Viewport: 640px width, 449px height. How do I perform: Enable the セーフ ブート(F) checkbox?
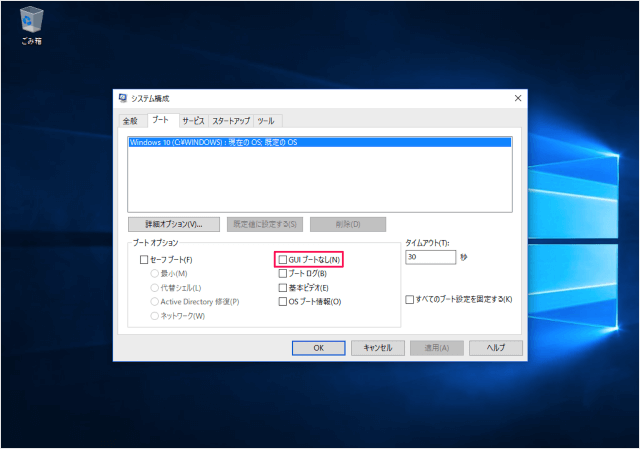click(x=144, y=260)
